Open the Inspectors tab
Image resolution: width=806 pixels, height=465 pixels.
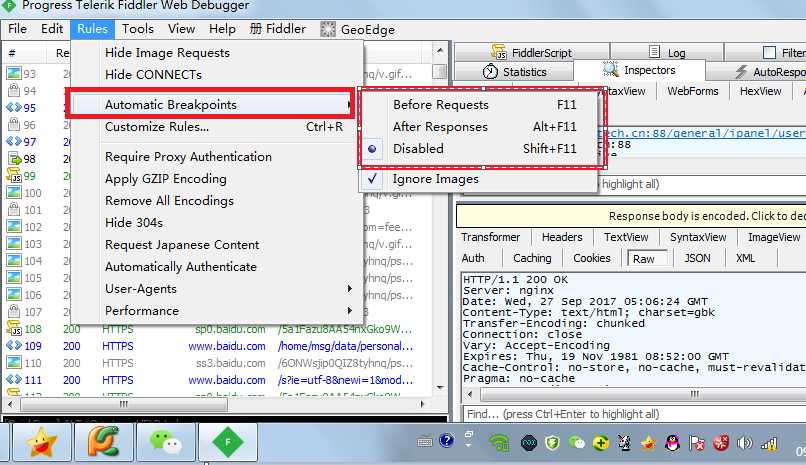pyautogui.click(x=639, y=70)
